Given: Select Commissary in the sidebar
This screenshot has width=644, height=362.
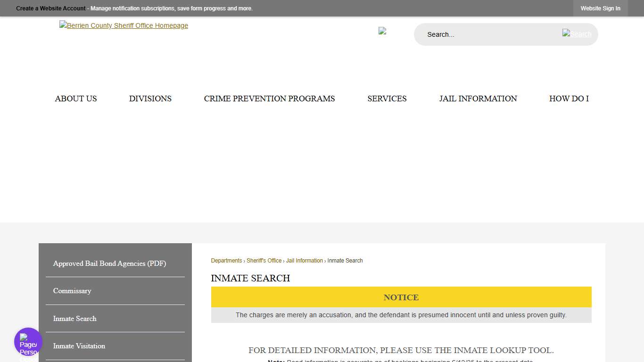Looking at the screenshot, I should 72,291.
